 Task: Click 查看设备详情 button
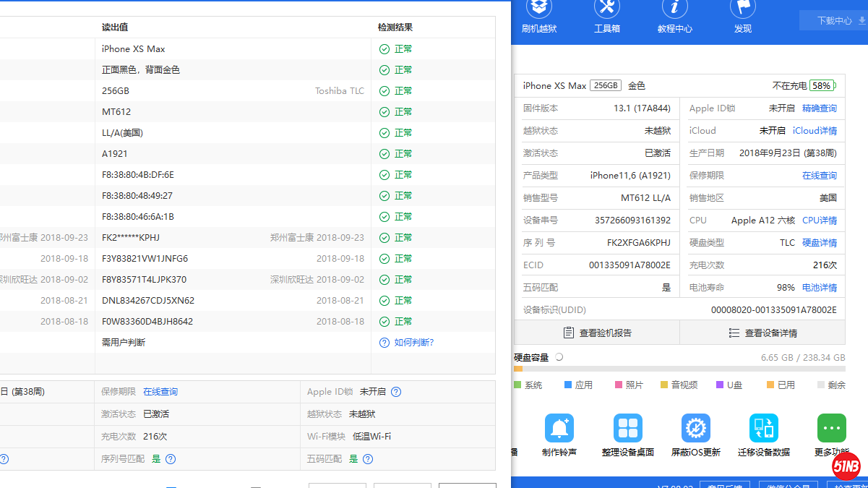pyautogui.click(x=762, y=333)
